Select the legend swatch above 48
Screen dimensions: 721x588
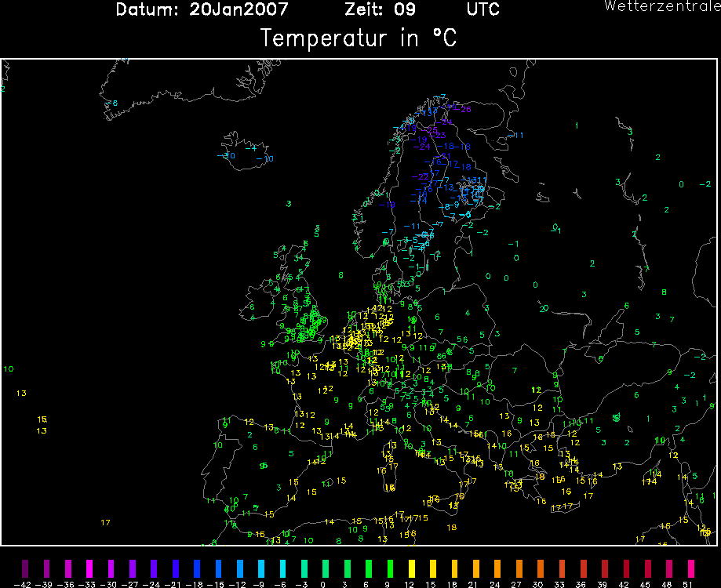coord(669,568)
